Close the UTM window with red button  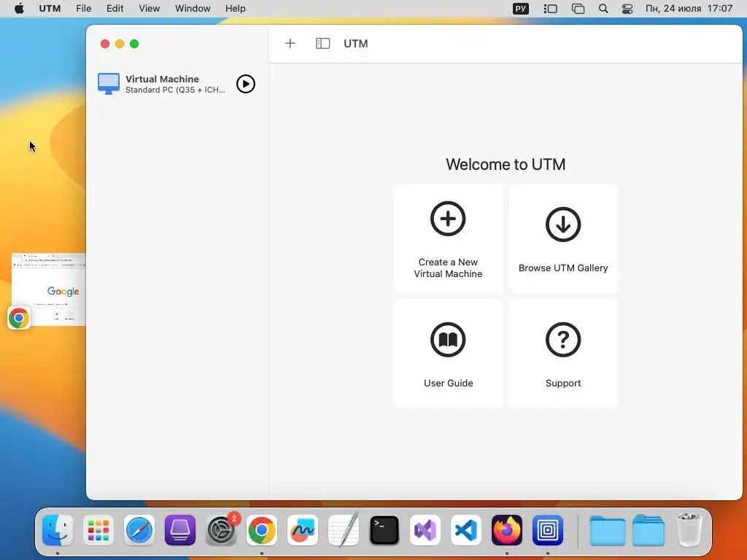pyautogui.click(x=105, y=44)
